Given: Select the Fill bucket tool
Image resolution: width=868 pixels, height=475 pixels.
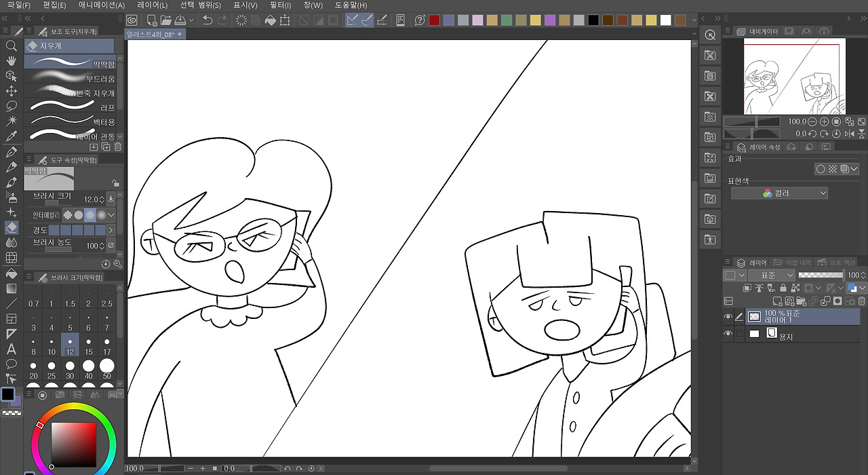Looking at the screenshot, I should [11, 273].
